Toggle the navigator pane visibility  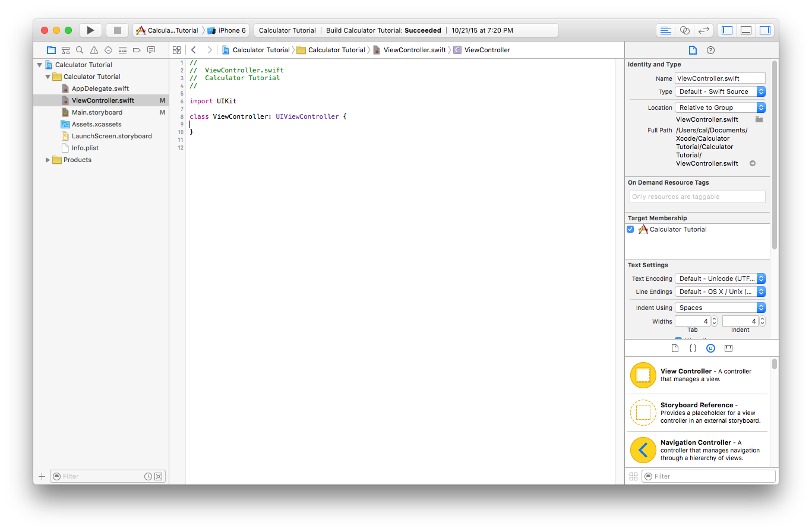pyautogui.click(x=727, y=30)
